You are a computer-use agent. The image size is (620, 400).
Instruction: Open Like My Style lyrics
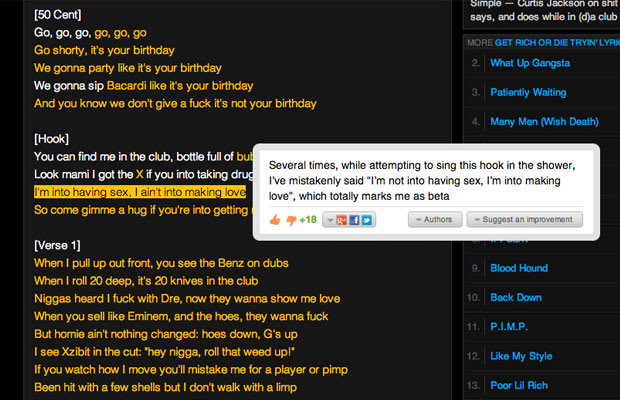(x=521, y=356)
